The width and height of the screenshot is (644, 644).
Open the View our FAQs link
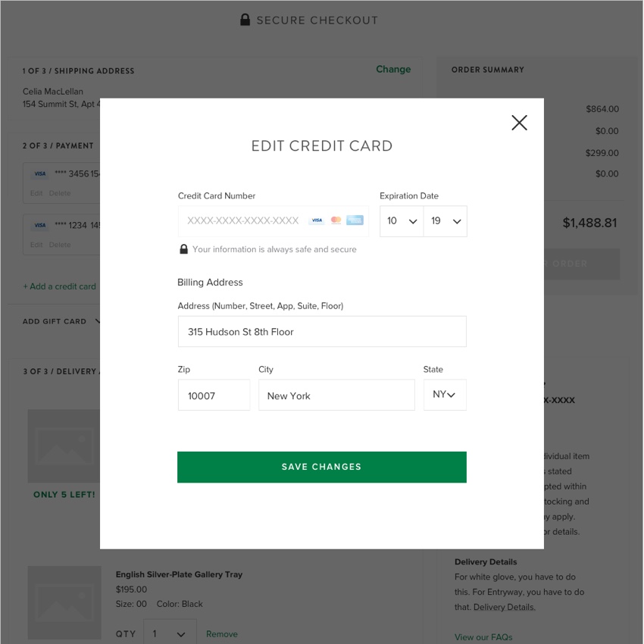(483, 637)
